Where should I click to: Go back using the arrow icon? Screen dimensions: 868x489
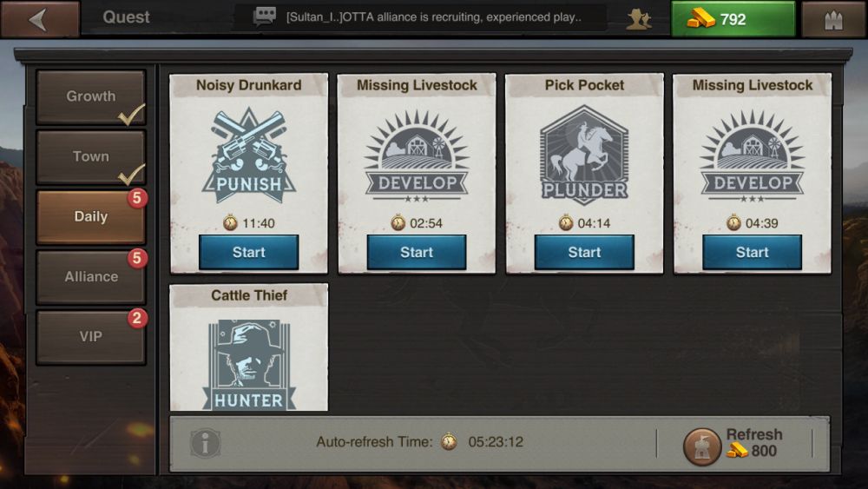click(x=39, y=19)
